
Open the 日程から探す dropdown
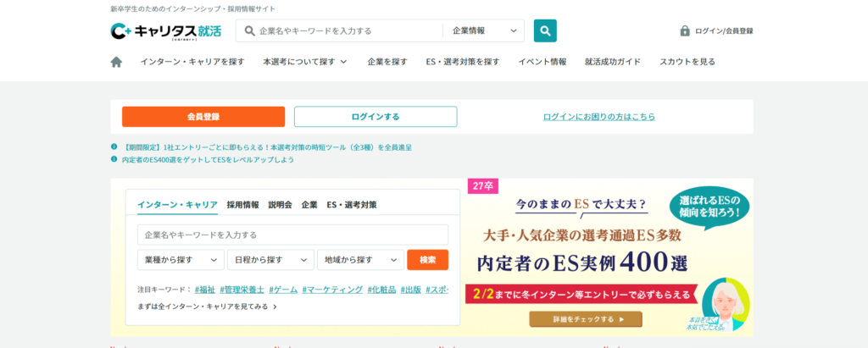[270, 260]
